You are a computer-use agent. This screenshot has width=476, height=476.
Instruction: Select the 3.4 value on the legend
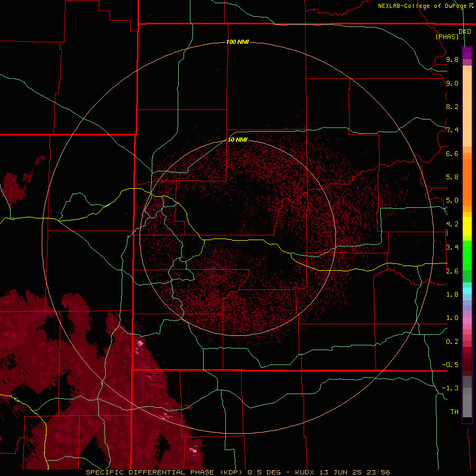pos(452,248)
